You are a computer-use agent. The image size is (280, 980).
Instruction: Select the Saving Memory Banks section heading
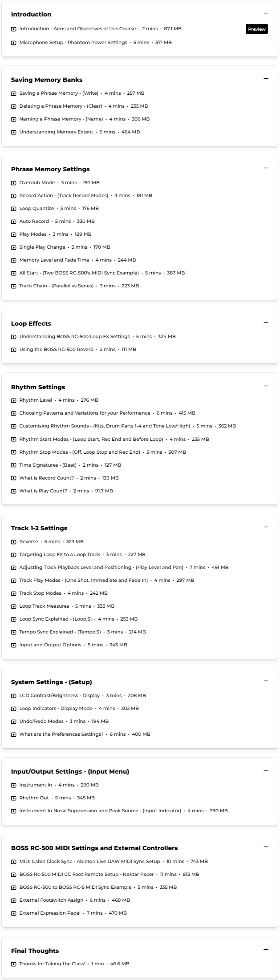(x=47, y=80)
